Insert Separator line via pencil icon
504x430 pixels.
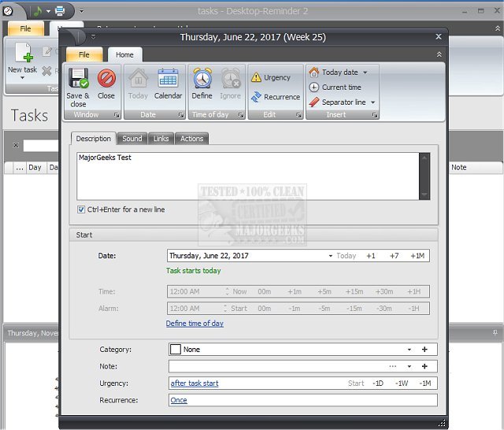pyautogui.click(x=314, y=102)
